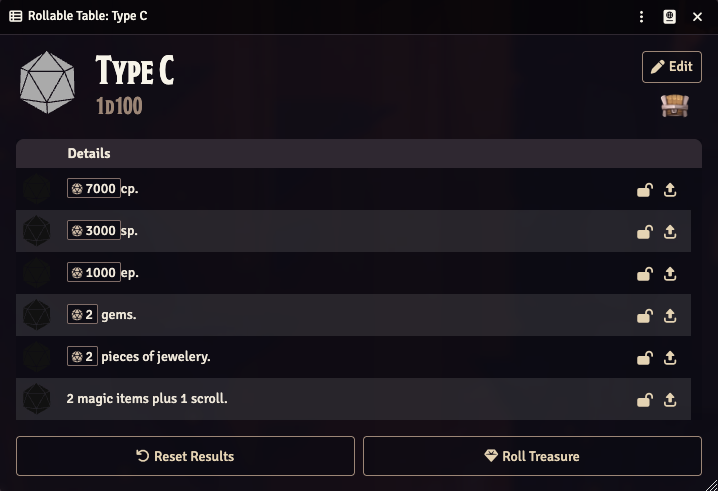Click the Roll Treasure button
The width and height of the screenshot is (718, 491).
[532, 456]
